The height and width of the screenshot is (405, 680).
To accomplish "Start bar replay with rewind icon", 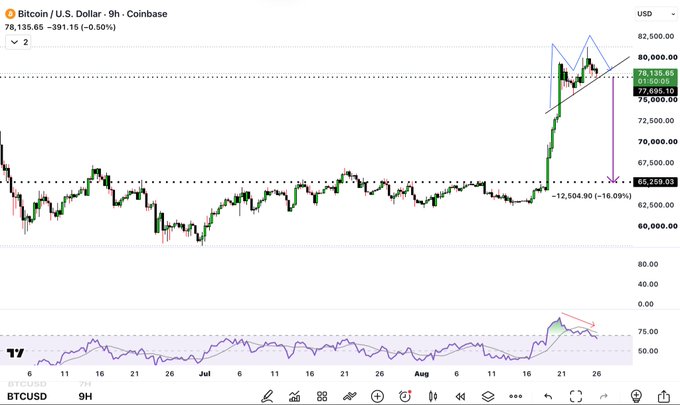I will pyautogui.click(x=460, y=396).
